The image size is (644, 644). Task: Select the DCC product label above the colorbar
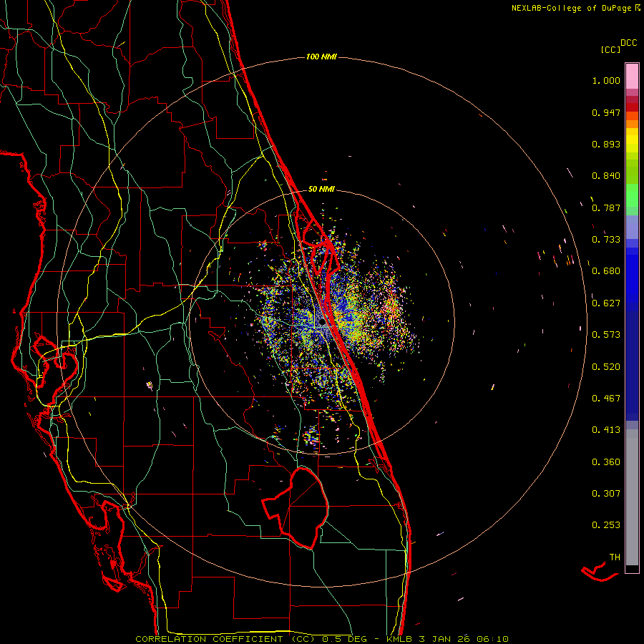[629, 43]
